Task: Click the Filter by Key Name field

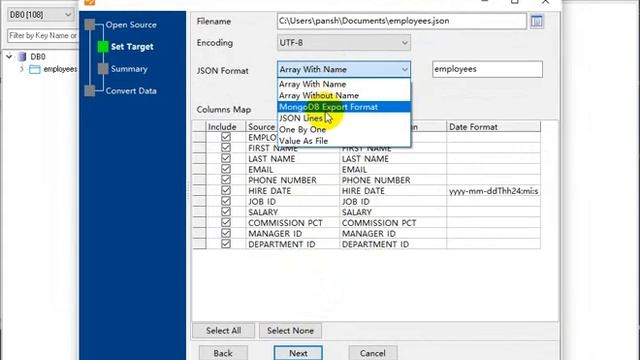Action: coord(42,36)
